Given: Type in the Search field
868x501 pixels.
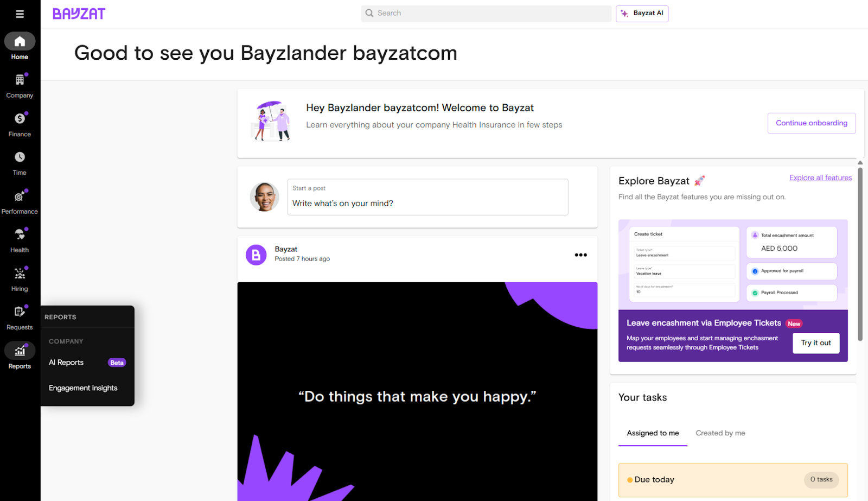Looking at the screenshot, I should click(x=486, y=14).
